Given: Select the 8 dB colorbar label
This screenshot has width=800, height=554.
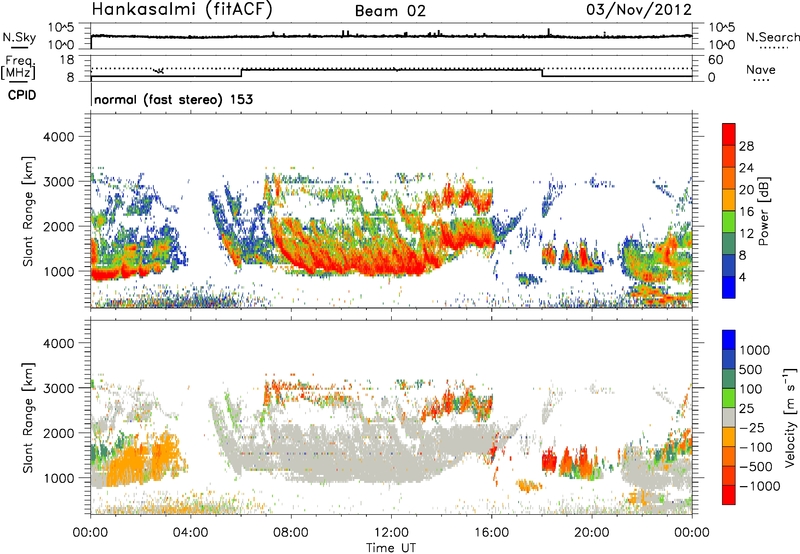Looking at the screenshot, I should pyautogui.click(x=743, y=256).
